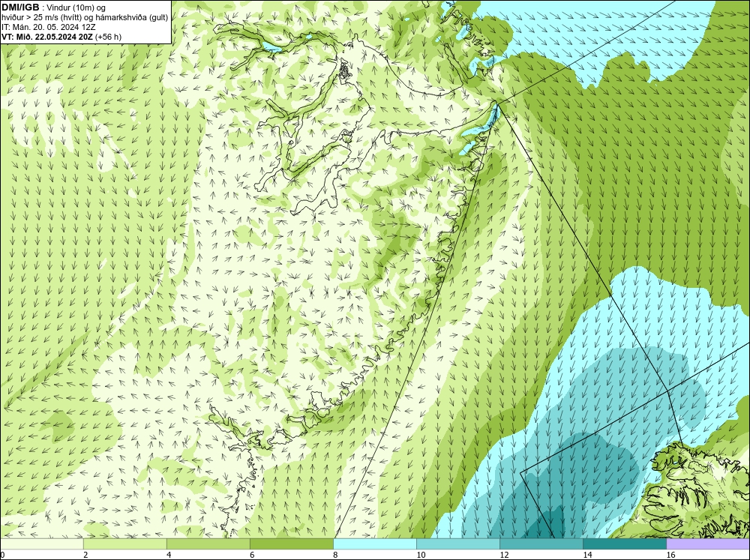This screenshot has height=560, width=750.
Task: Click the 0–2 m/s pale yellow legend swatch
Action: 41,544
